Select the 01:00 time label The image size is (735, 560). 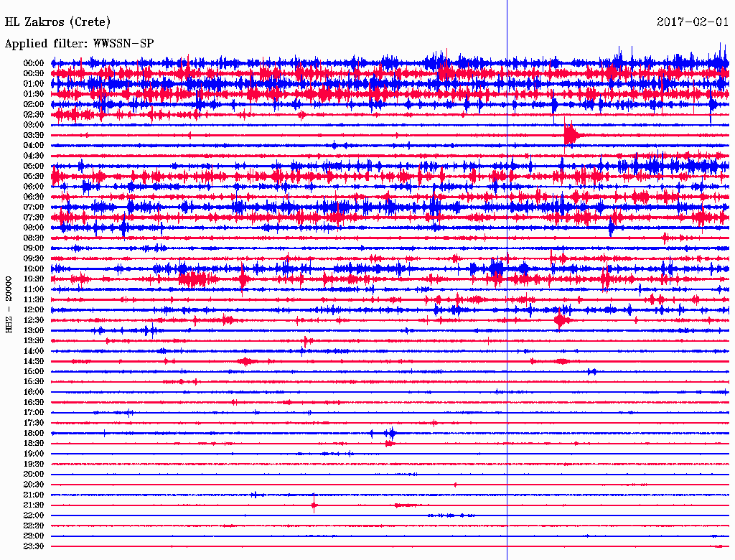[x=34, y=83]
